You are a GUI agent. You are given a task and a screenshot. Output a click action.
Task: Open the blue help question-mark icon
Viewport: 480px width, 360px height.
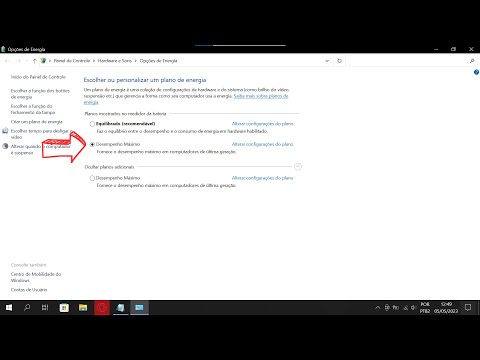(476, 72)
